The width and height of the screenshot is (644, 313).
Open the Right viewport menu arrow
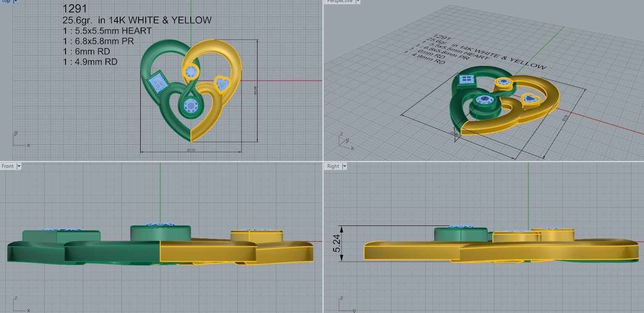coord(344,166)
